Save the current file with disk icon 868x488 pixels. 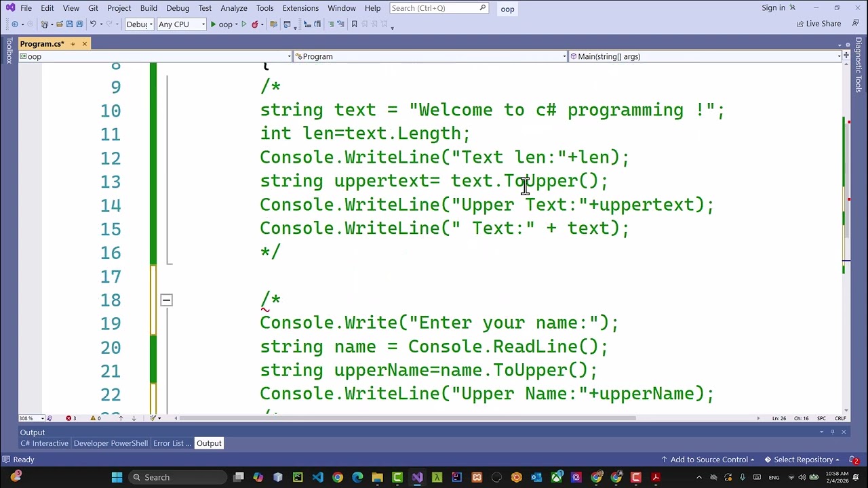click(x=69, y=24)
